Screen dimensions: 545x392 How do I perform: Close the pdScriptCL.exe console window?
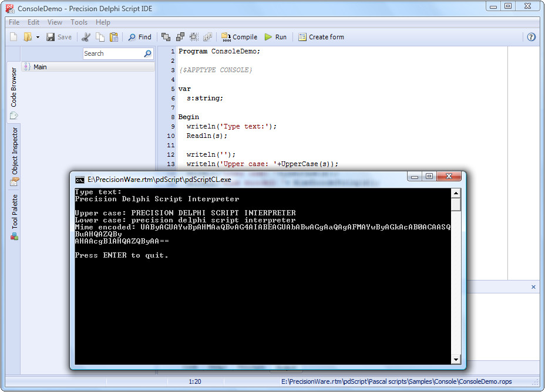[x=449, y=176]
